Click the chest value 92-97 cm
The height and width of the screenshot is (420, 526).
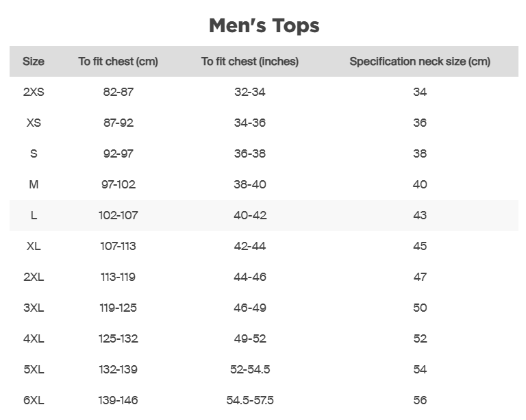[x=118, y=153]
